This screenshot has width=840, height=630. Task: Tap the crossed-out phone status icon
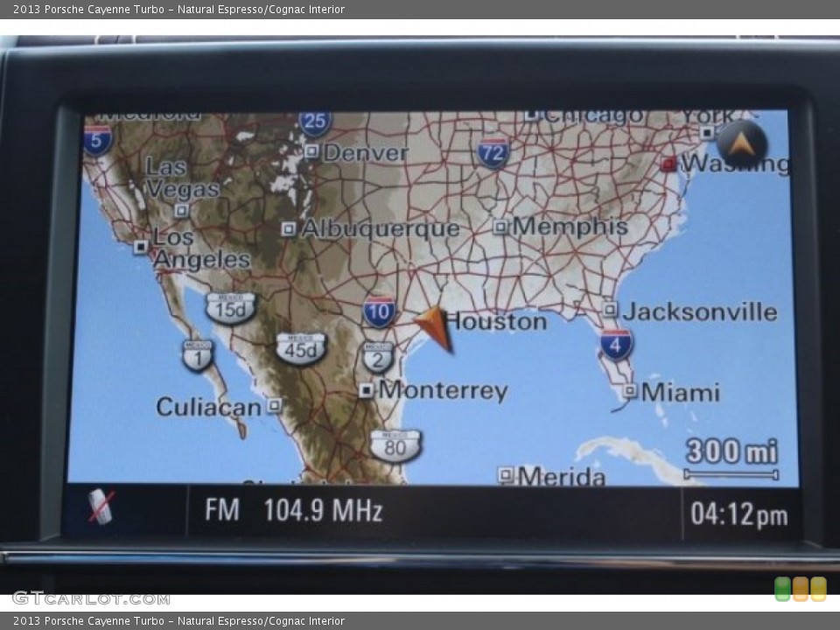[101, 507]
